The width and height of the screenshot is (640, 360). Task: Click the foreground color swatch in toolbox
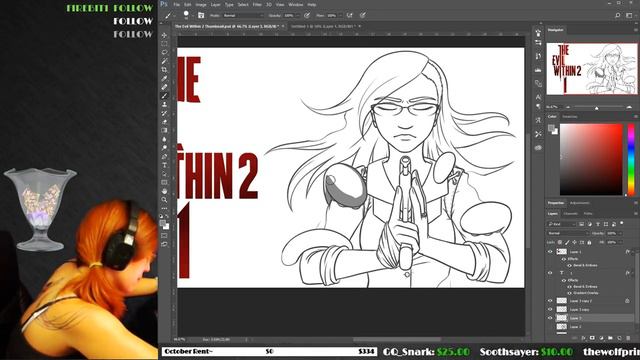(x=162, y=223)
